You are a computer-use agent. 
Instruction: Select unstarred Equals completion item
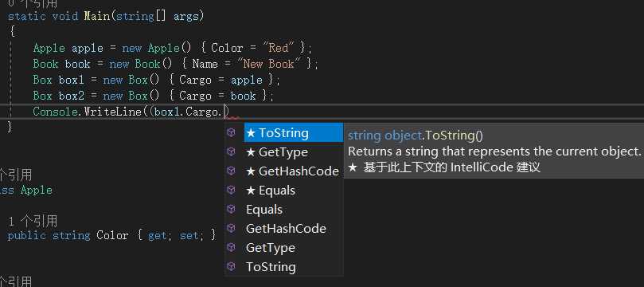click(293, 210)
